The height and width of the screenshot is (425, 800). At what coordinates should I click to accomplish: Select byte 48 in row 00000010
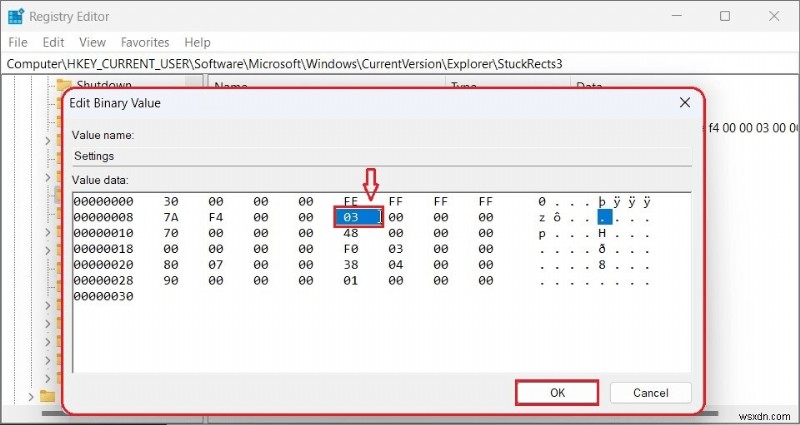(x=351, y=233)
